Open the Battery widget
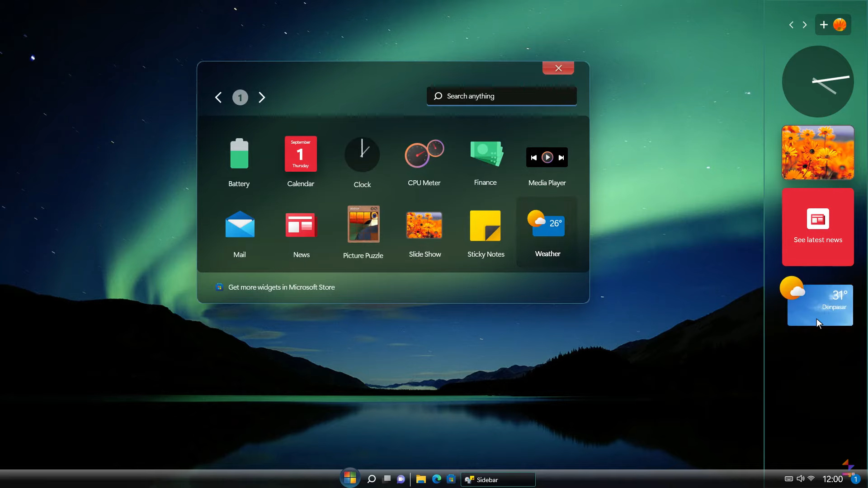This screenshot has width=868, height=488. [x=239, y=155]
